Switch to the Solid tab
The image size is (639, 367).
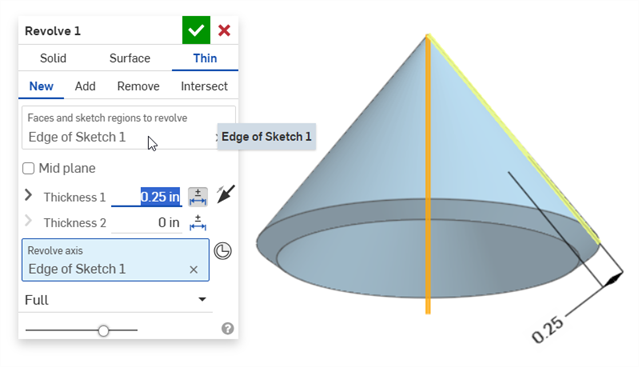[x=53, y=58]
